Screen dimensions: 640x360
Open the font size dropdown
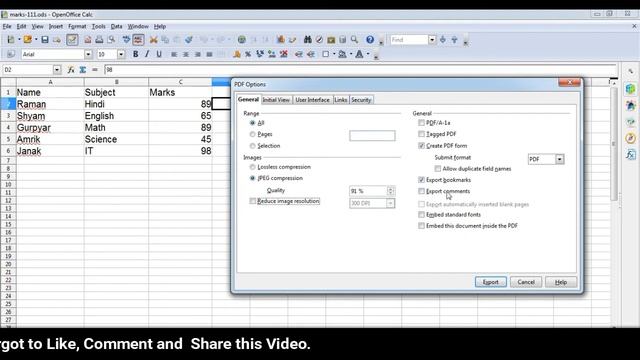(121, 54)
